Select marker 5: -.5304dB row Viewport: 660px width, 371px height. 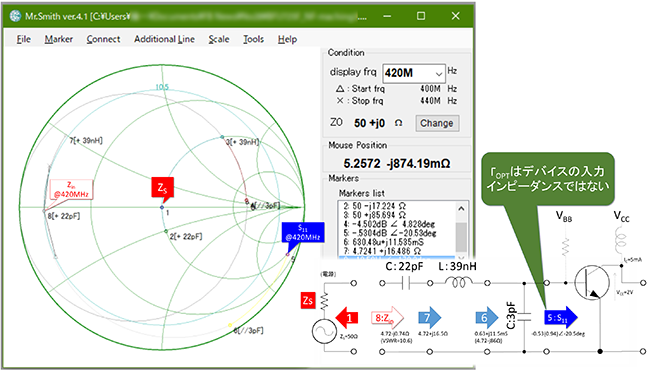tap(389, 233)
